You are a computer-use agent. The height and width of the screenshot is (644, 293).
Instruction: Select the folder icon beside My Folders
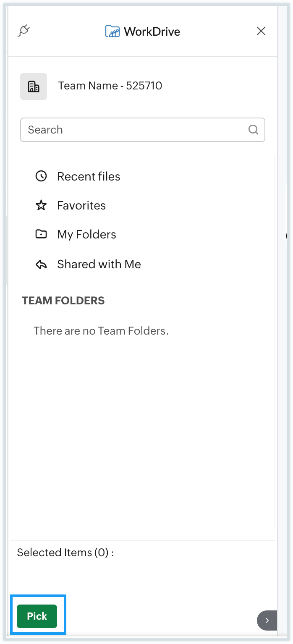coord(41,234)
